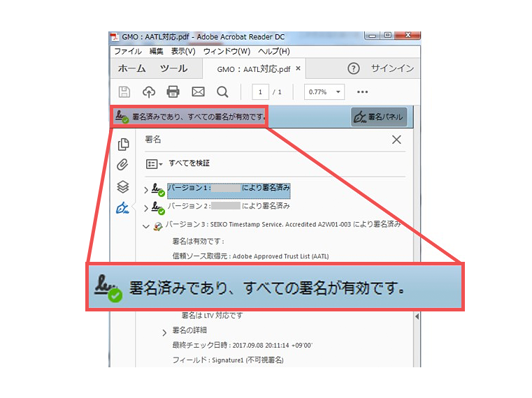The image size is (532, 398).
Task: Open the 表示(V) menu
Action: 183,51
